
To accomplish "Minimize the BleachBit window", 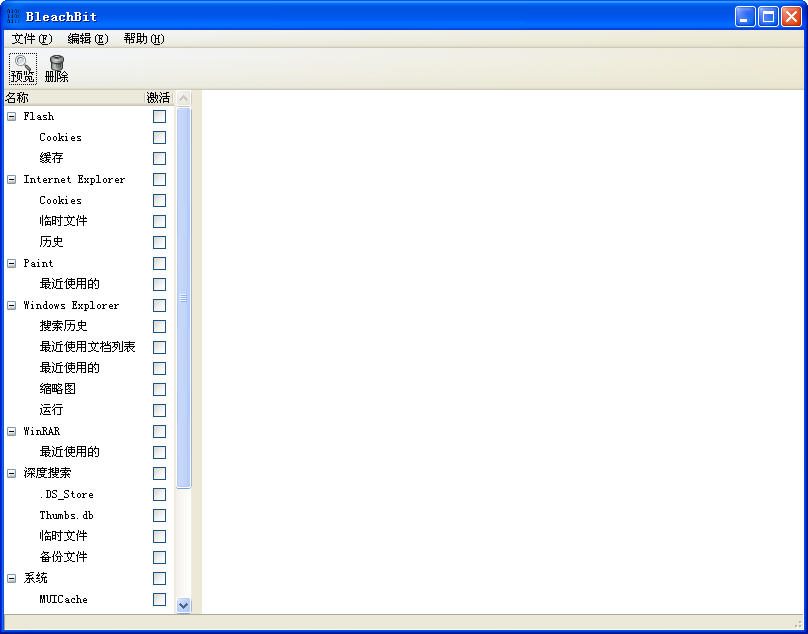I will pyautogui.click(x=746, y=16).
